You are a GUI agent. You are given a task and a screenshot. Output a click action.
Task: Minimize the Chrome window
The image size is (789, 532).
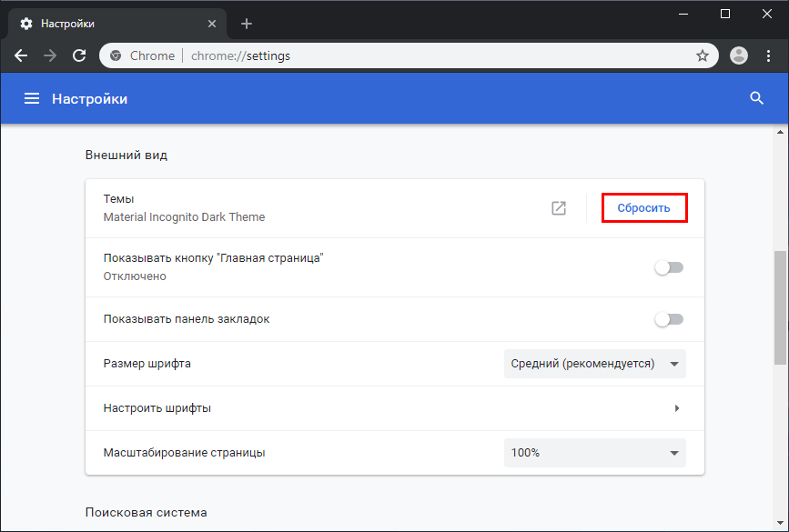point(683,14)
